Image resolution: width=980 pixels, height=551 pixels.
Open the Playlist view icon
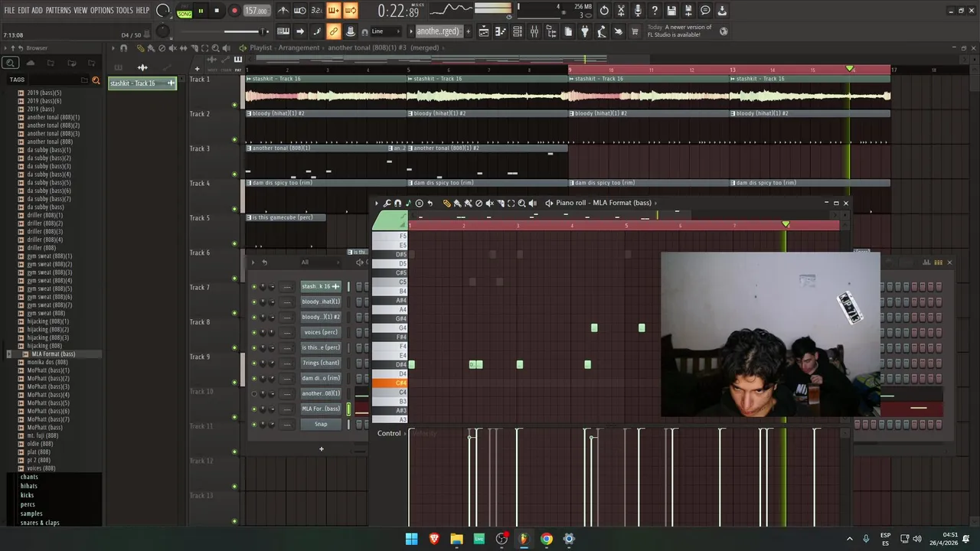pyautogui.click(x=484, y=31)
